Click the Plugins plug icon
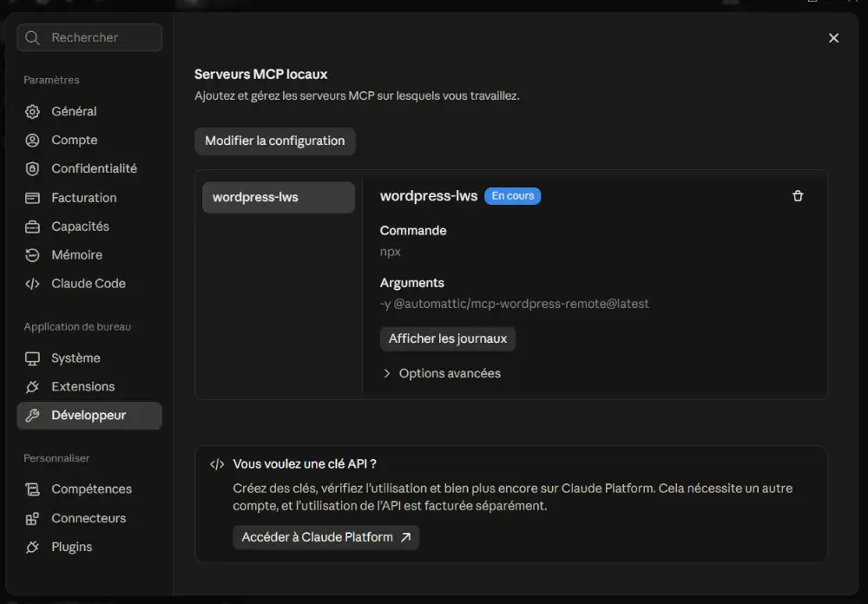Viewport: 868px width, 604px height. point(32,547)
